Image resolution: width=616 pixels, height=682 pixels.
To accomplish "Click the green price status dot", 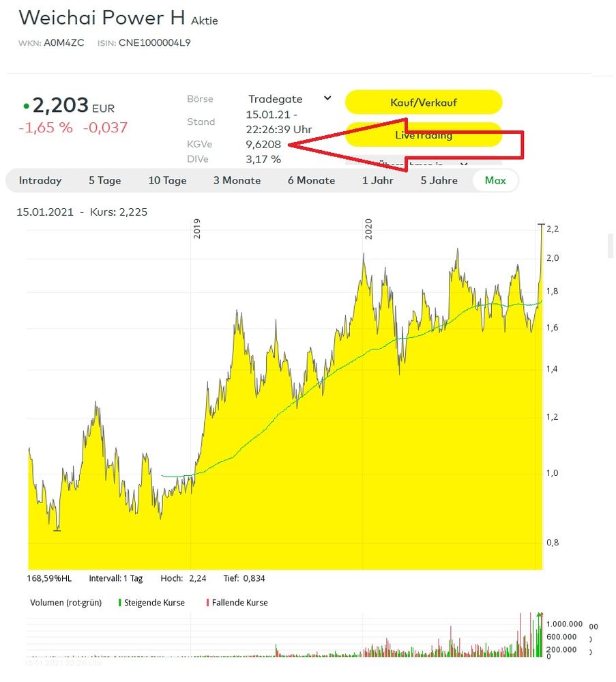I will click(26, 106).
